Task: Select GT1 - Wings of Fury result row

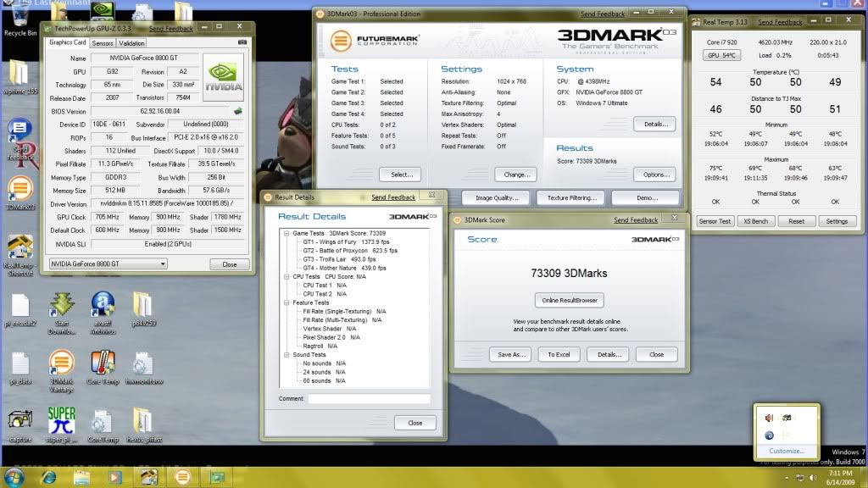Action: pos(346,241)
